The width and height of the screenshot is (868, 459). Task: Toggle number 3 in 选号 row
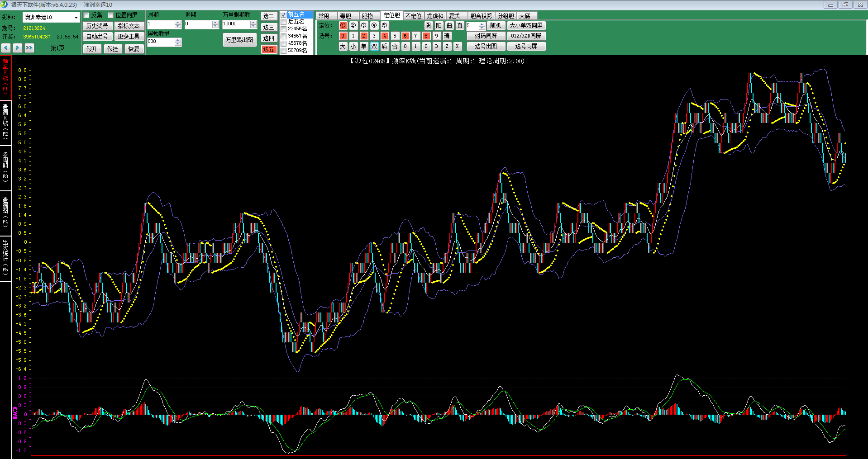pos(374,36)
